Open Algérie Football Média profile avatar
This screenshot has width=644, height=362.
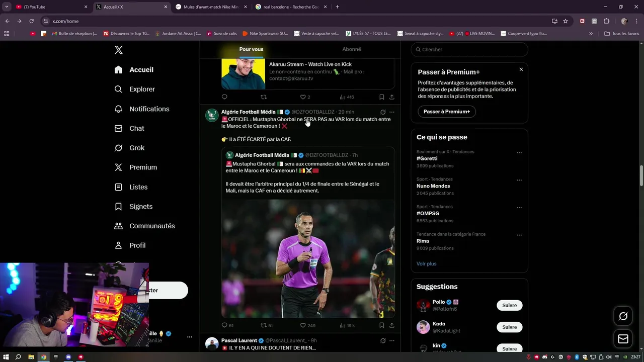[212, 115]
